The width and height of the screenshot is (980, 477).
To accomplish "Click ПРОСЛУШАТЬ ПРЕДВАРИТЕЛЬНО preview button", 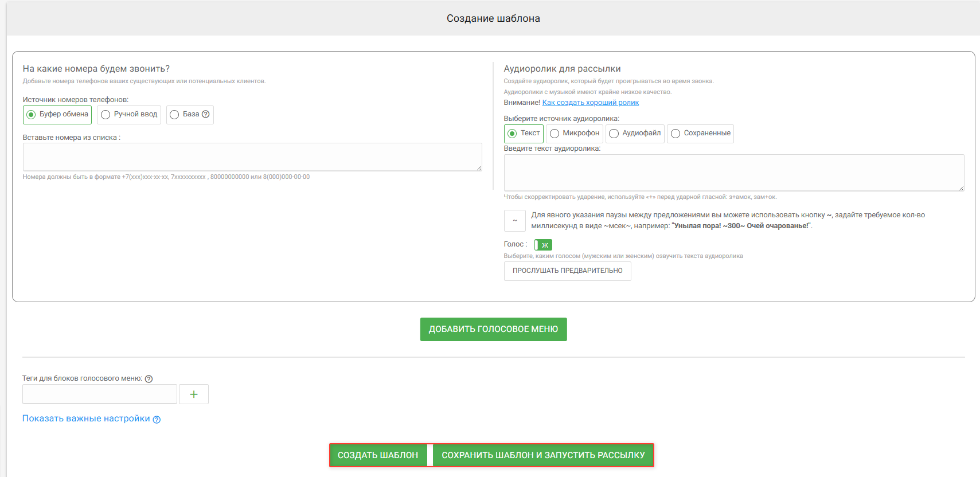I will [x=568, y=271].
